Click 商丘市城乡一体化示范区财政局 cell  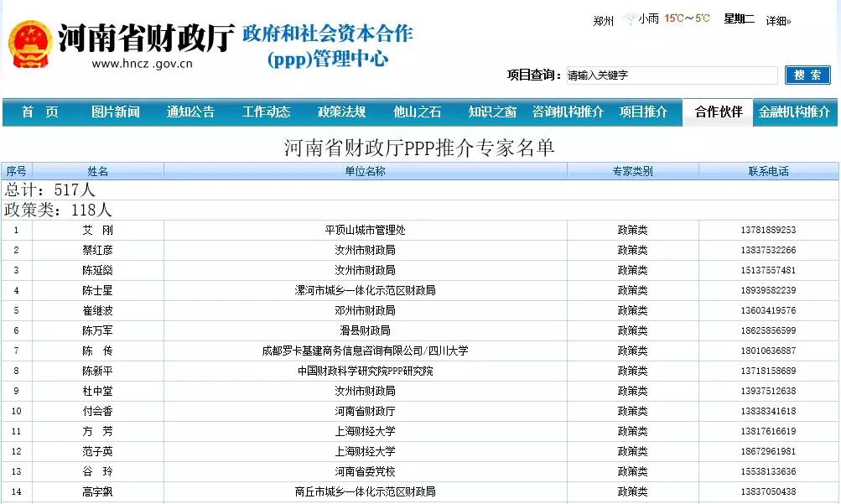(x=366, y=491)
